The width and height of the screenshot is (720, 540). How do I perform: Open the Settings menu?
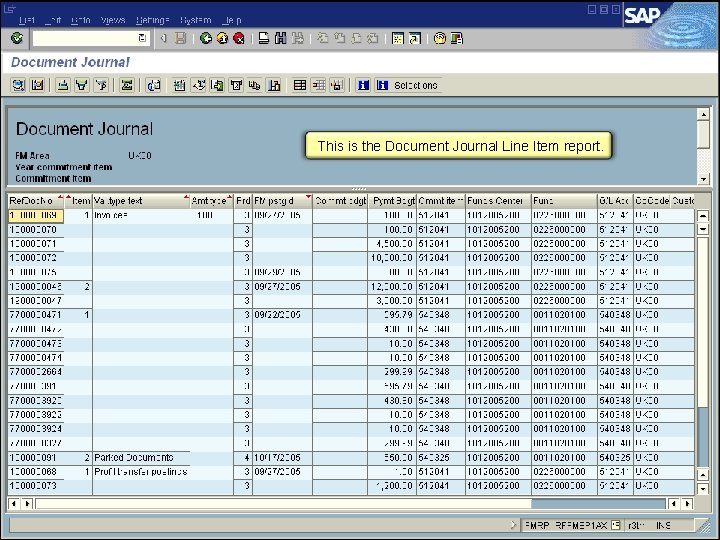(153, 20)
